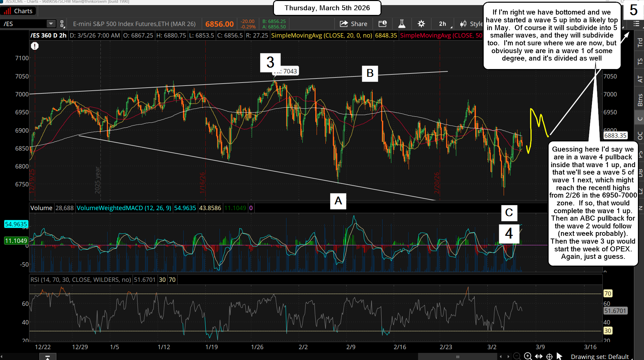Click the zoom in magnifier icon
This screenshot has width=644, height=360.
pos(528,356)
